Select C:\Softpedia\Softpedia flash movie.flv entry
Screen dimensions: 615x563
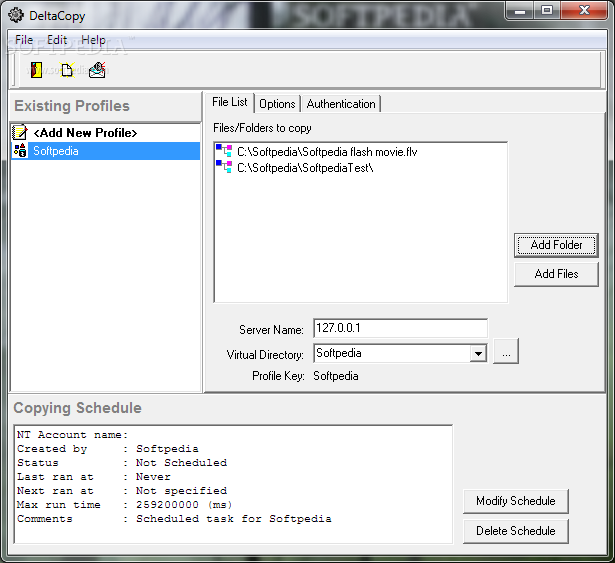click(327, 152)
